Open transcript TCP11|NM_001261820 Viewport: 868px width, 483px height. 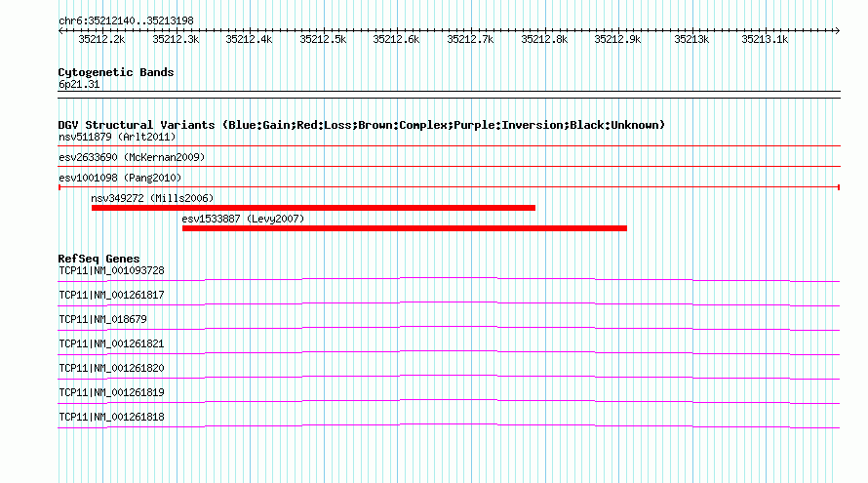[111, 368]
